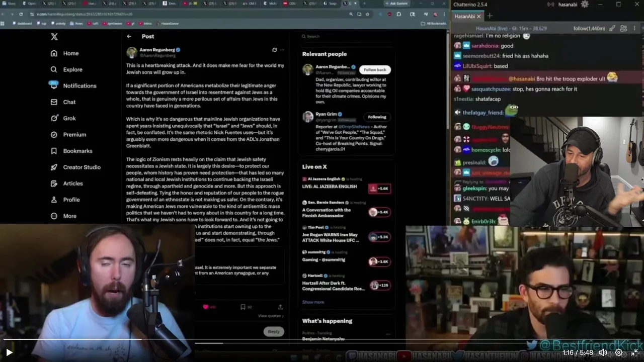Open Bookmarks in X sidebar

71,151
